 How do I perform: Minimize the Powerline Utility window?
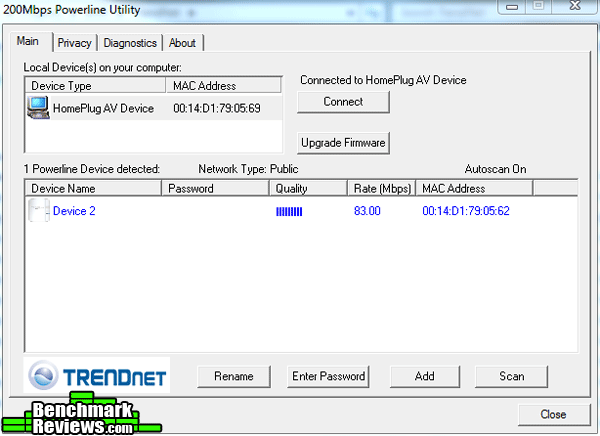click(512, 7)
